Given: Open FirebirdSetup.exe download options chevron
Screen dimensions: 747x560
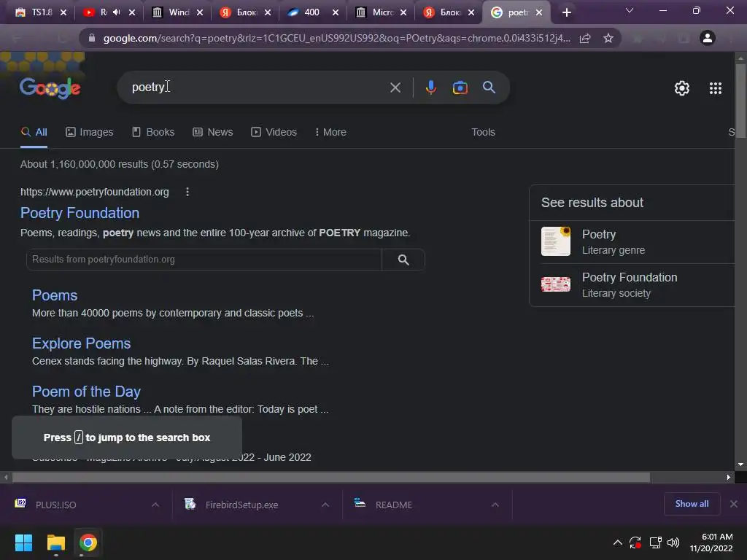Looking at the screenshot, I should (325, 505).
